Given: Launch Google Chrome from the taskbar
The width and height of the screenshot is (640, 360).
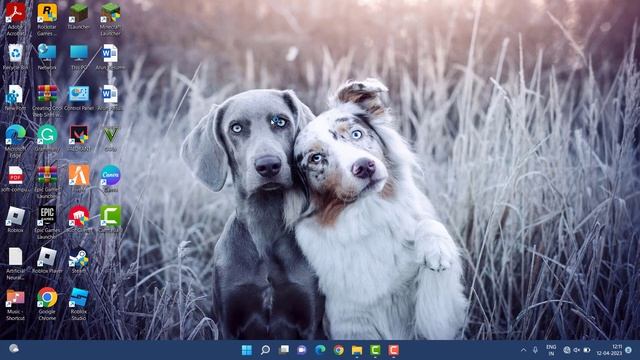Looking at the screenshot, I should pyautogui.click(x=338, y=350).
